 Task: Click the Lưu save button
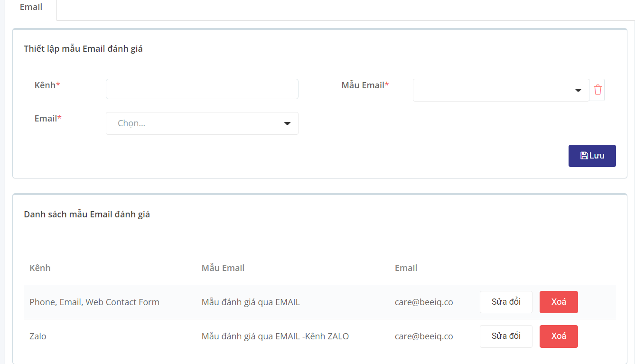[x=592, y=156]
